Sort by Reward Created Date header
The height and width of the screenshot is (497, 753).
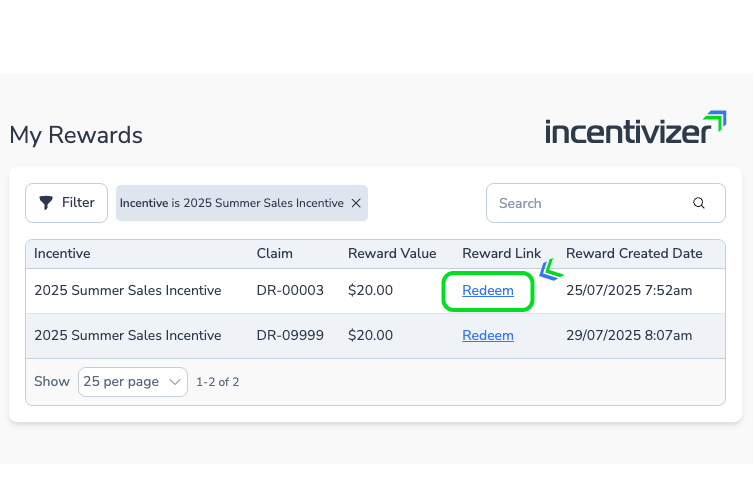(634, 254)
